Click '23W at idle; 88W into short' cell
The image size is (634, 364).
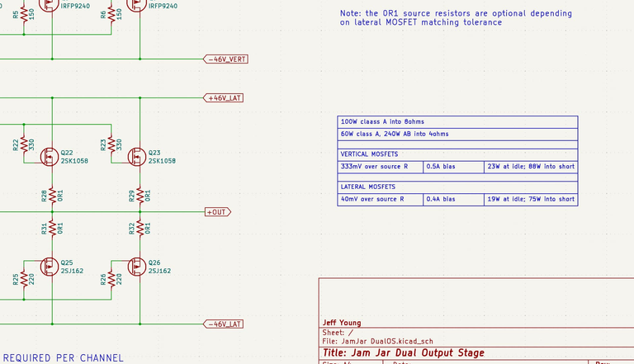[x=532, y=167]
